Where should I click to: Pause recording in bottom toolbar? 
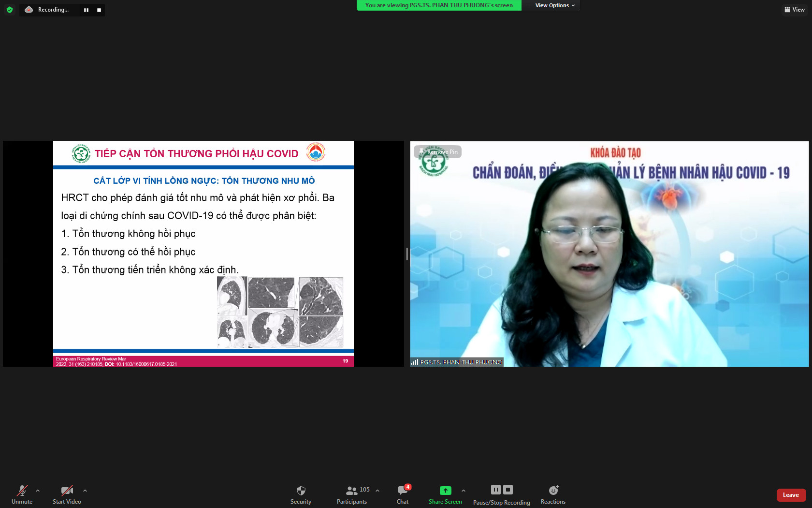(496, 490)
